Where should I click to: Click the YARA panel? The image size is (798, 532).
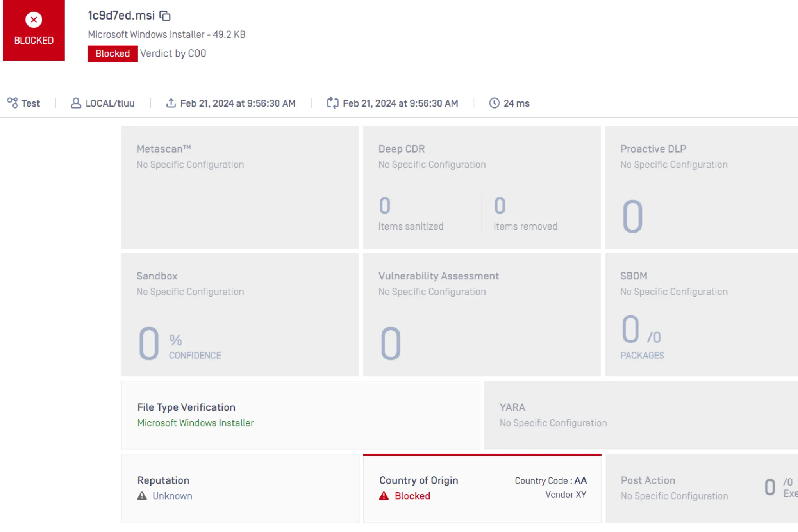pyautogui.click(x=641, y=415)
